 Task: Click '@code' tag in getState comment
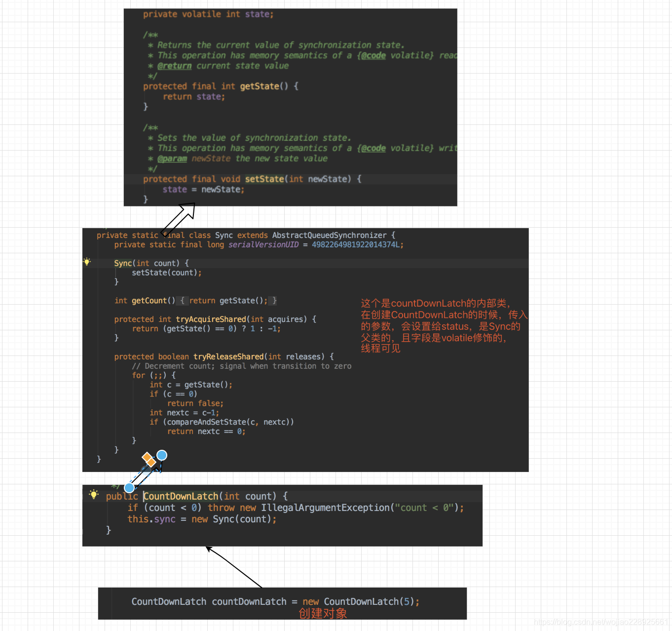click(373, 55)
